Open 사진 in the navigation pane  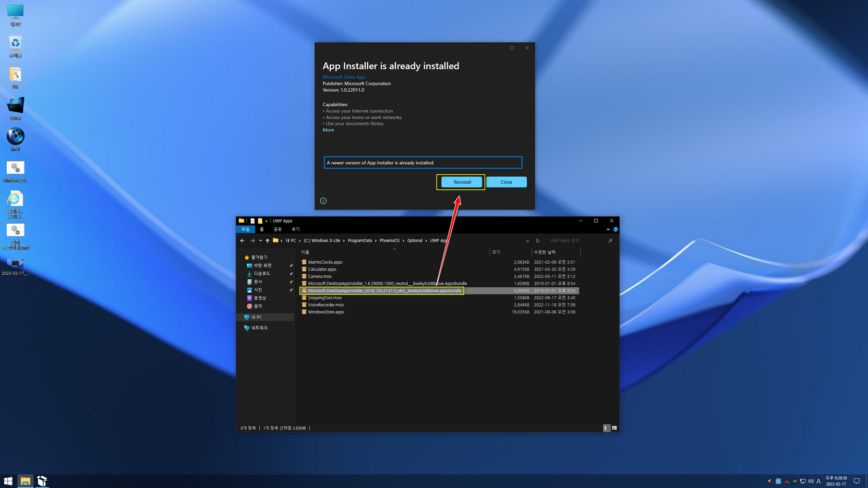(x=258, y=290)
